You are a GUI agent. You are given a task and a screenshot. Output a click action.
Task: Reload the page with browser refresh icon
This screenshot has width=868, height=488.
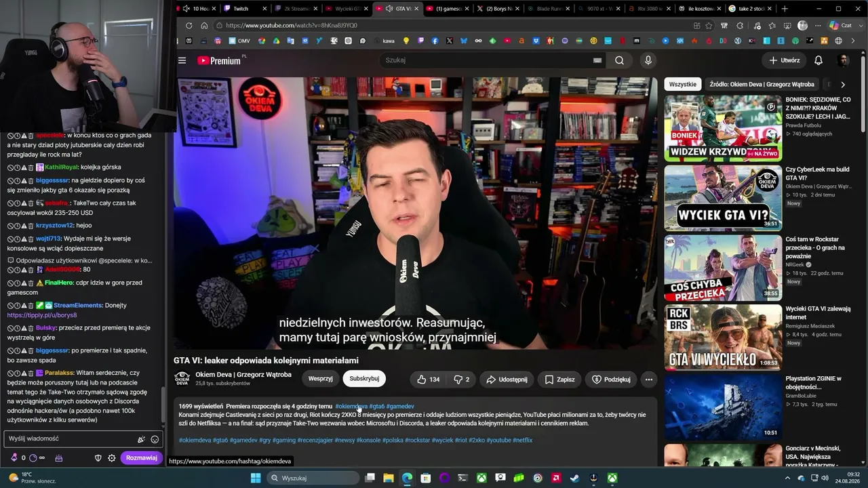[x=189, y=25]
